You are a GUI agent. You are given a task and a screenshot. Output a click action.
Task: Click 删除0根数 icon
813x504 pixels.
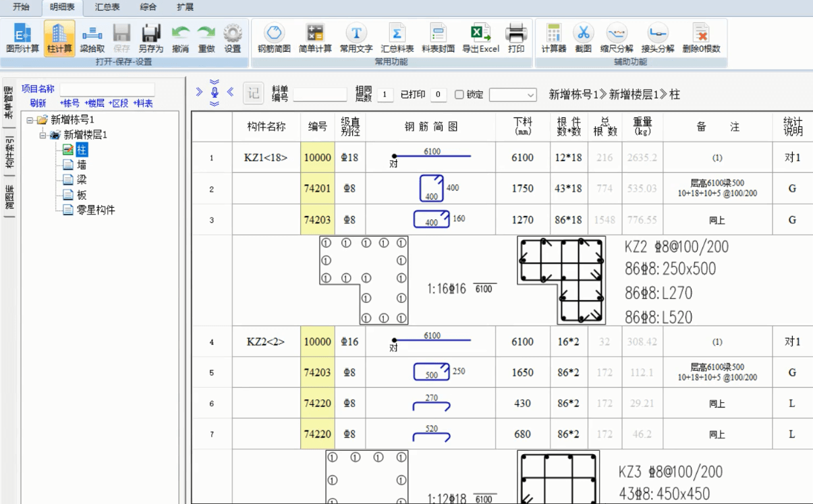pos(701,33)
